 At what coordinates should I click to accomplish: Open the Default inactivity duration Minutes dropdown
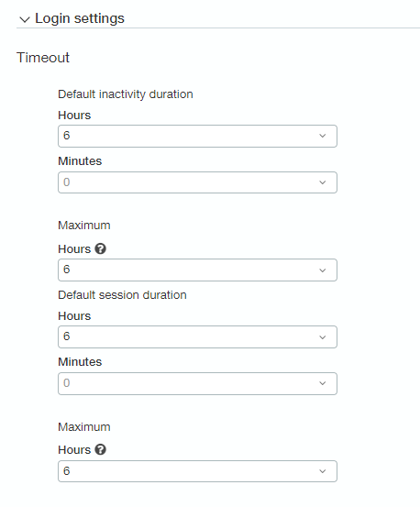(197, 182)
